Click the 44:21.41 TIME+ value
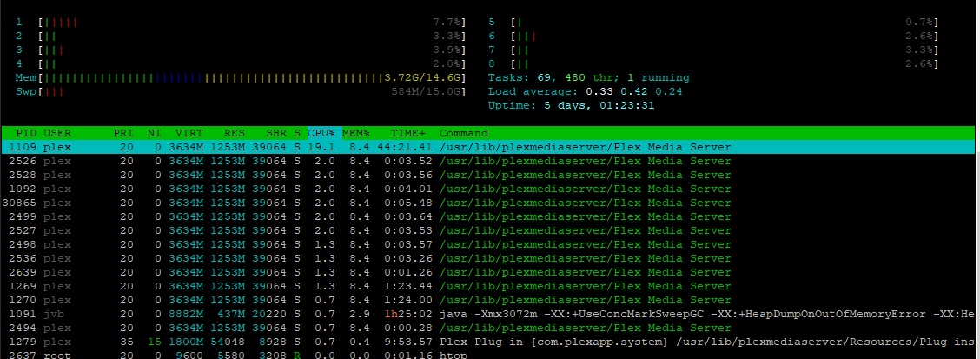Screen dimensions: 980x359 405,148
